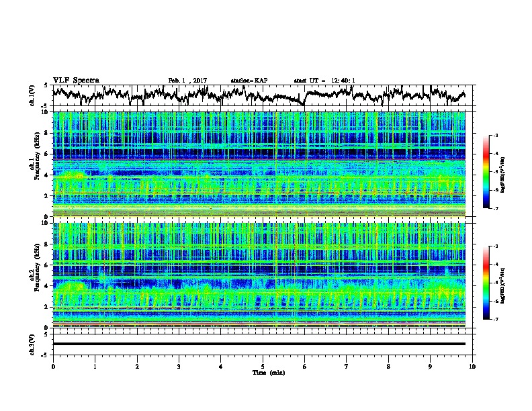This screenshot has height=411, width=532.
Task: Click the time axis tick label "10"
Action: 472,367
